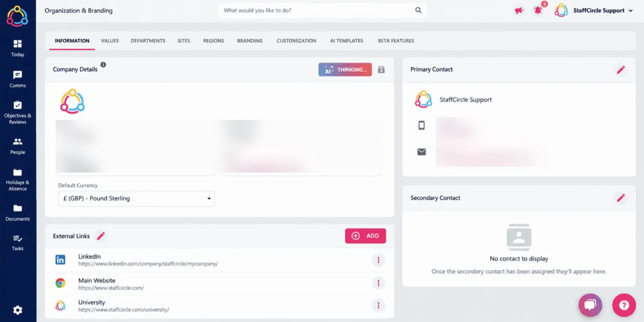Open the Main Website link options menu

pos(378,283)
